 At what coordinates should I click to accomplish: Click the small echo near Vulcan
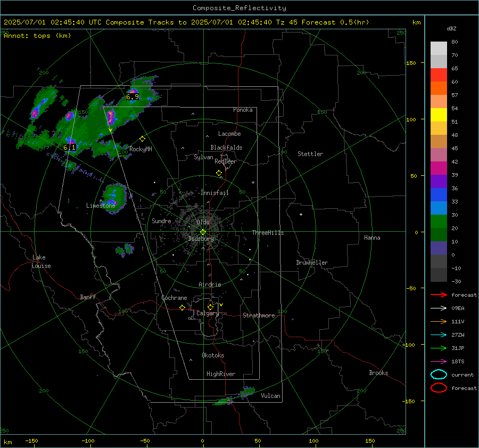[247, 392]
